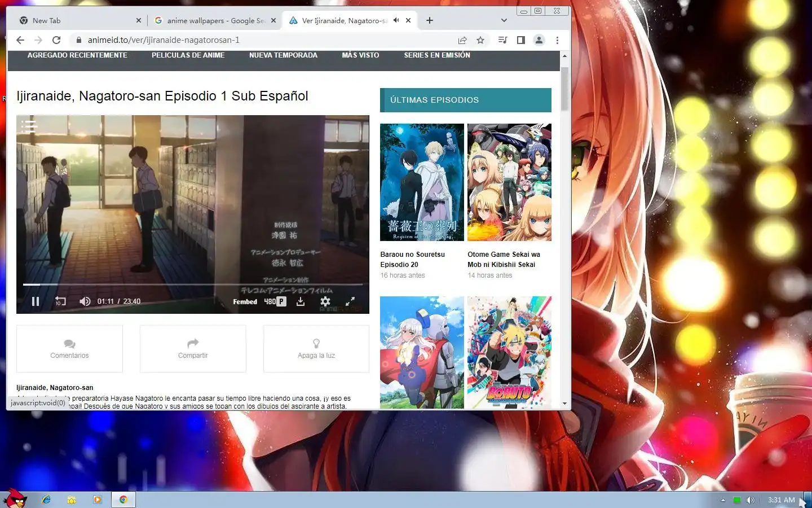812x508 pixels.
Task: Open the video player settings gear
Action: (x=325, y=301)
